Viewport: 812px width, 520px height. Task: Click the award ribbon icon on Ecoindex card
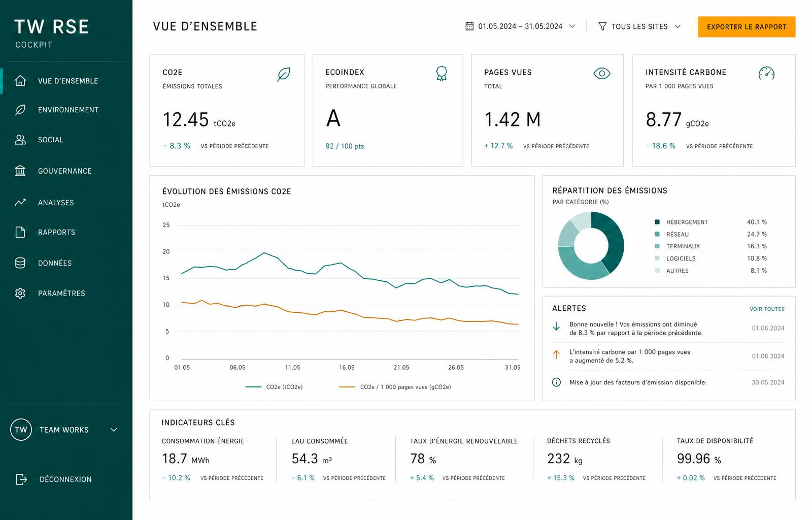pyautogui.click(x=442, y=74)
